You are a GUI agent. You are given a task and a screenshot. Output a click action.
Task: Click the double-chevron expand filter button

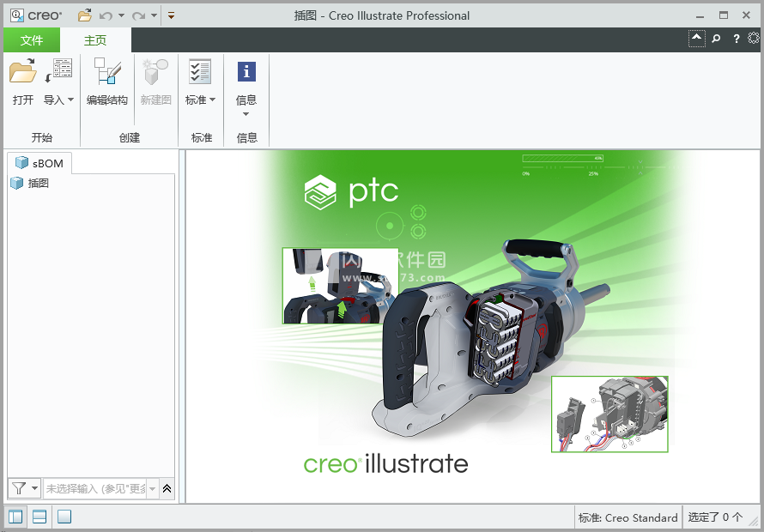point(167,488)
